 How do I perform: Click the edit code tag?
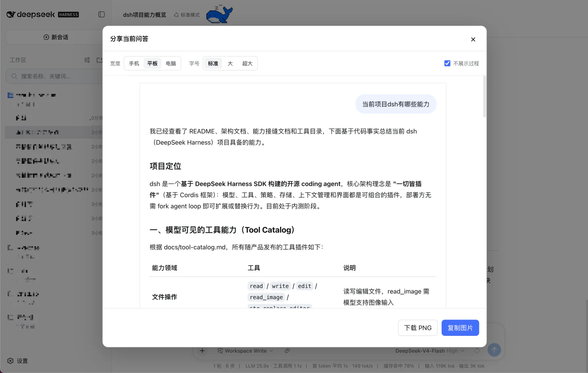304,286
